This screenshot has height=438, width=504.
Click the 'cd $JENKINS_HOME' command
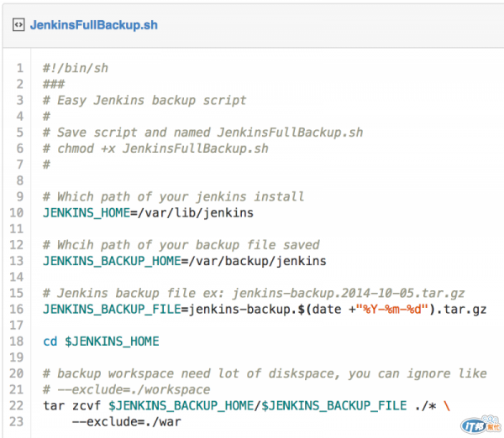pos(101,341)
